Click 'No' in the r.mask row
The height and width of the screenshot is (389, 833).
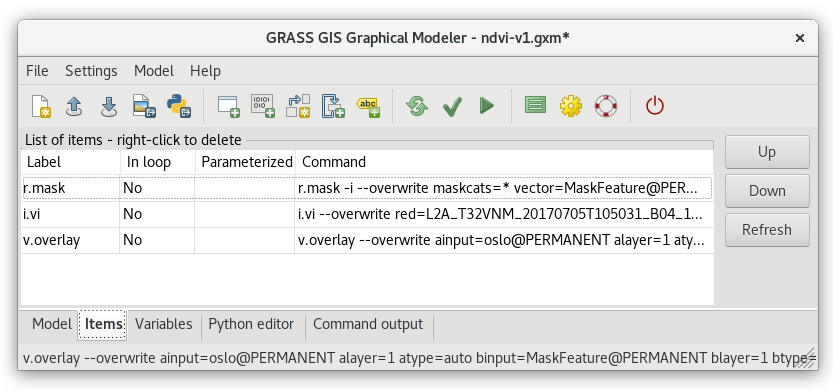(133, 188)
